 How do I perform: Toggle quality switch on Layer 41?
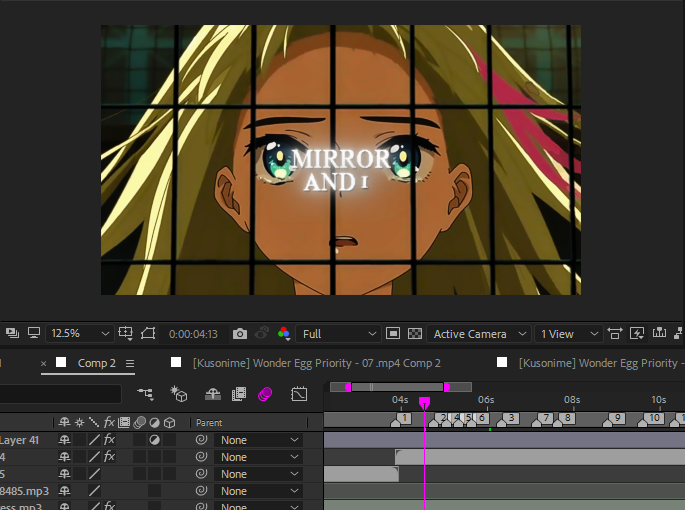[x=94, y=440]
